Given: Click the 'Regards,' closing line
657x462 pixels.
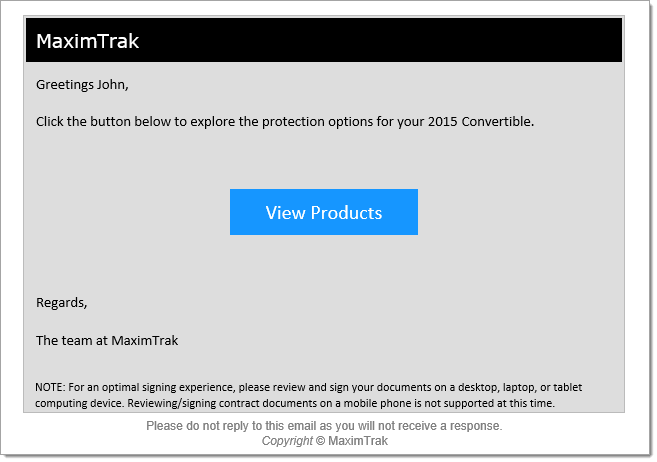Looking at the screenshot, I should (x=62, y=302).
